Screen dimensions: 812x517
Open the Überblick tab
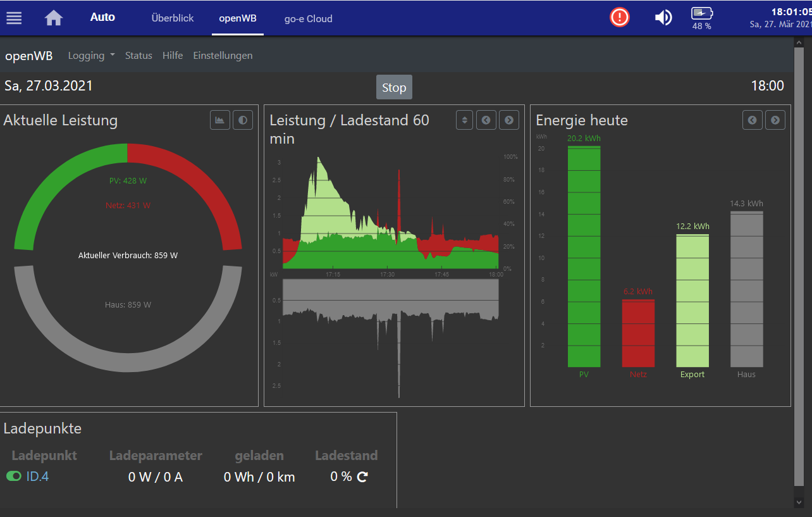(173, 18)
